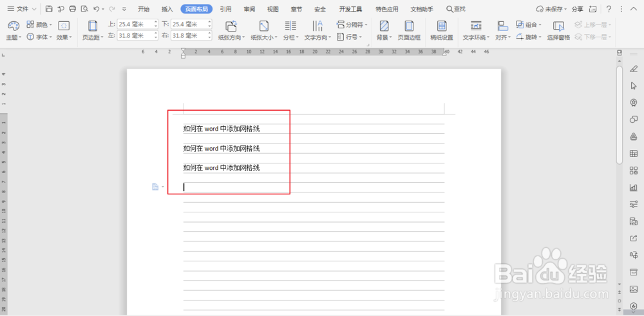644x316 pixels.
Task: Open the Paper Orientation (纸张方向) menu
Action: 231,31
